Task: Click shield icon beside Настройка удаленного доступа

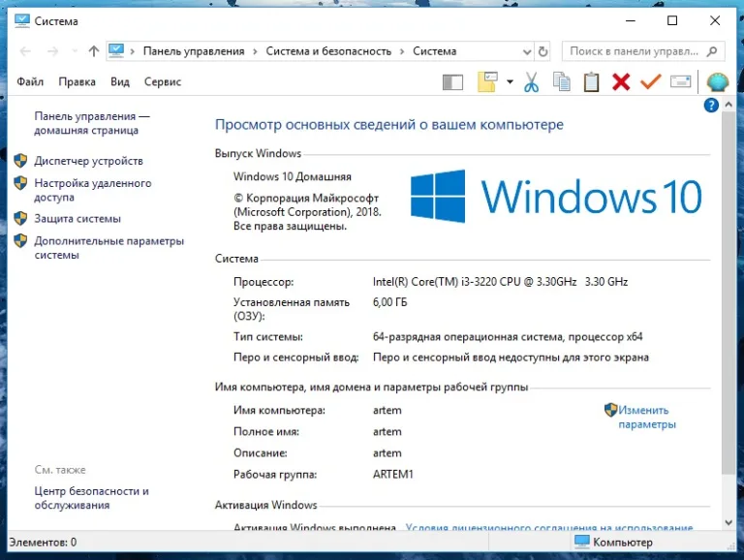Action: 20,183
